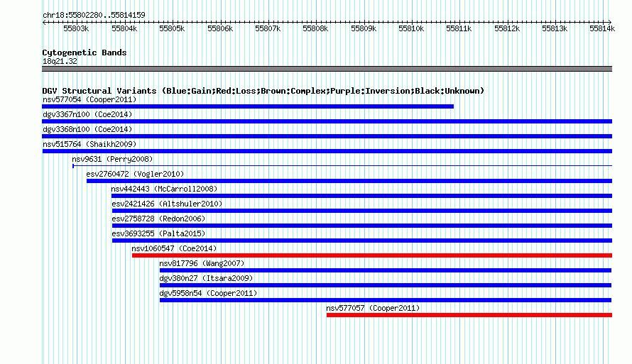
Task: Click the ruler's left arrow end
Action: click(x=44, y=23)
